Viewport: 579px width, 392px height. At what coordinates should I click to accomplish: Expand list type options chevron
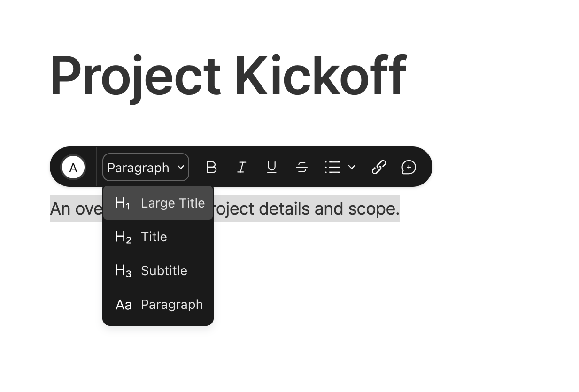tap(352, 167)
